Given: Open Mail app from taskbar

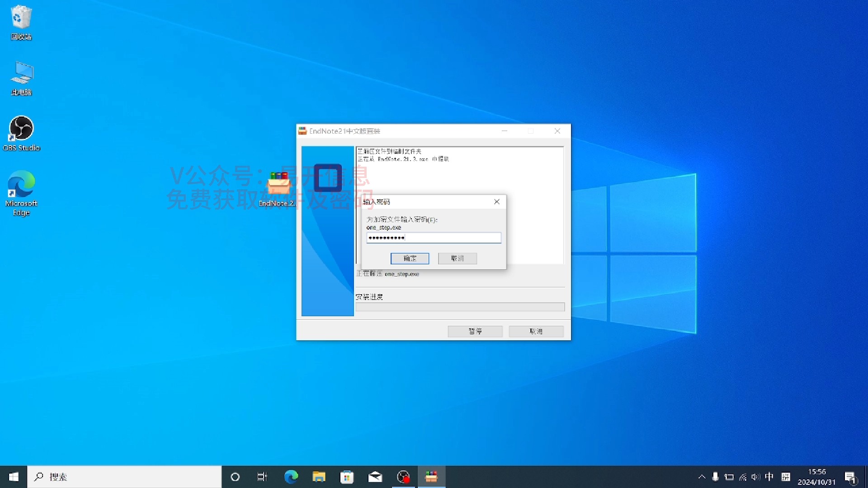Looking at the screenshot, I should (x=375, y=477).
